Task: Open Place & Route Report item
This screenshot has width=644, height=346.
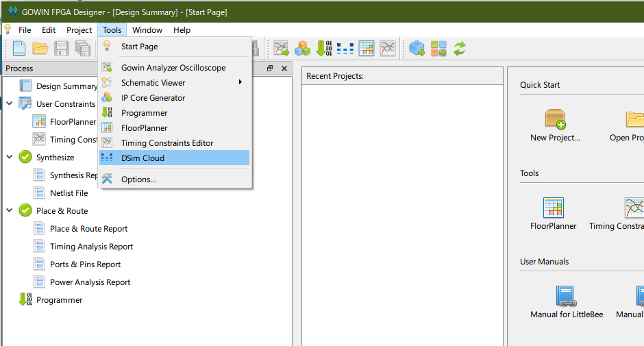Action: [x=88, y=228]
